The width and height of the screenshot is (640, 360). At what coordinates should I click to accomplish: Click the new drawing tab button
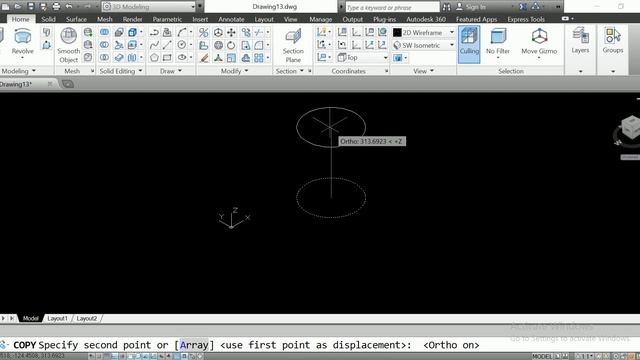(x=68, y=84)
